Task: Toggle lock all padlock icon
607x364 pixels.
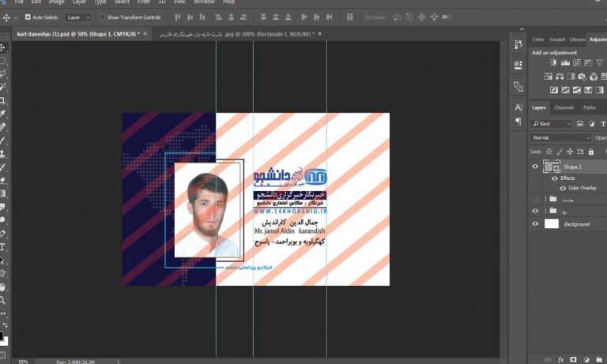Action: (591, 152)
